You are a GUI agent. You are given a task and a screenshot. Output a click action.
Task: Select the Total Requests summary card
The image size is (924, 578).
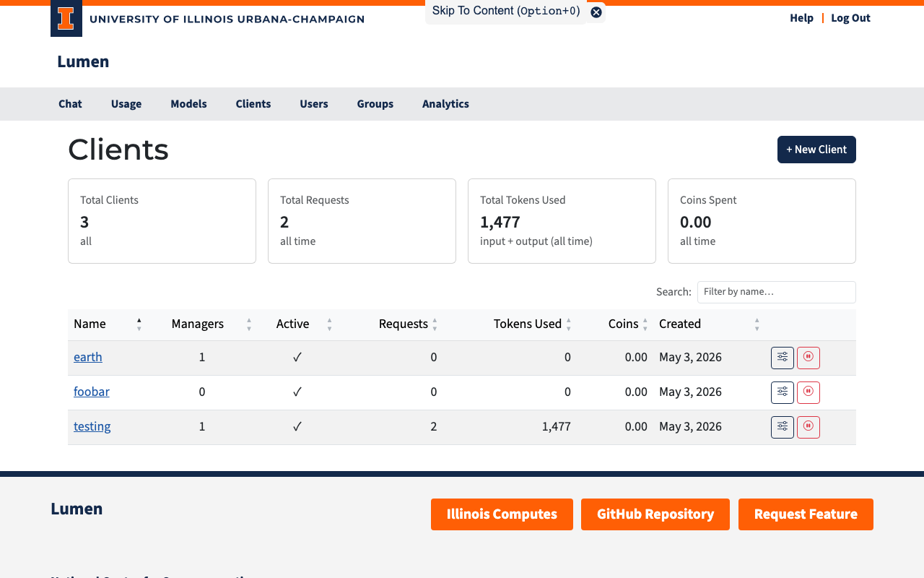click(x=362, y=221)
